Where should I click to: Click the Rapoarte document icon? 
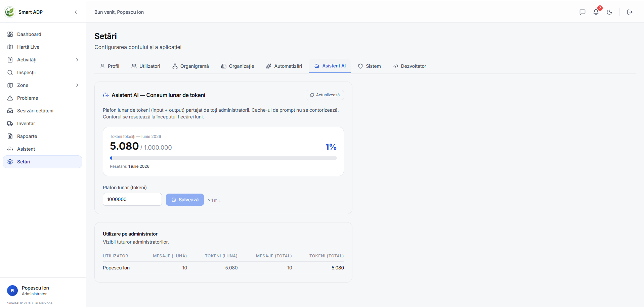(10, 136)
